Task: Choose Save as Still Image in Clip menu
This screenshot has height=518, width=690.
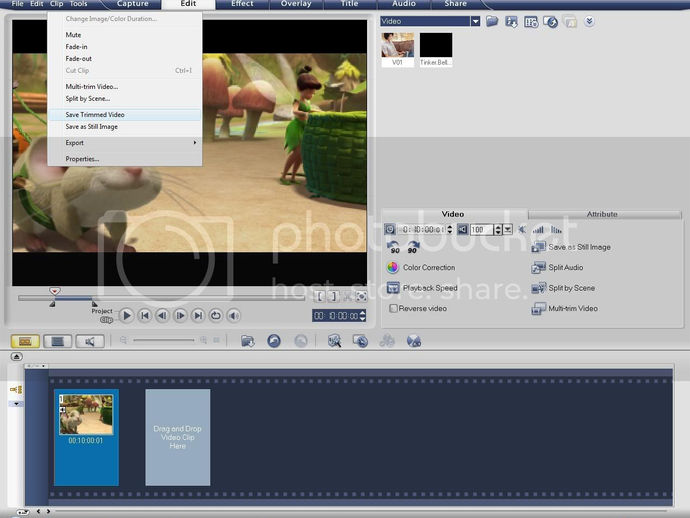Action: [x=125, y=127]
